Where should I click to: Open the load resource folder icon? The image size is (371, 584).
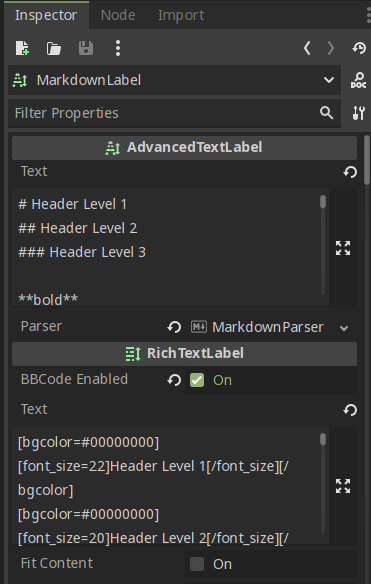(x=54, y=48)
